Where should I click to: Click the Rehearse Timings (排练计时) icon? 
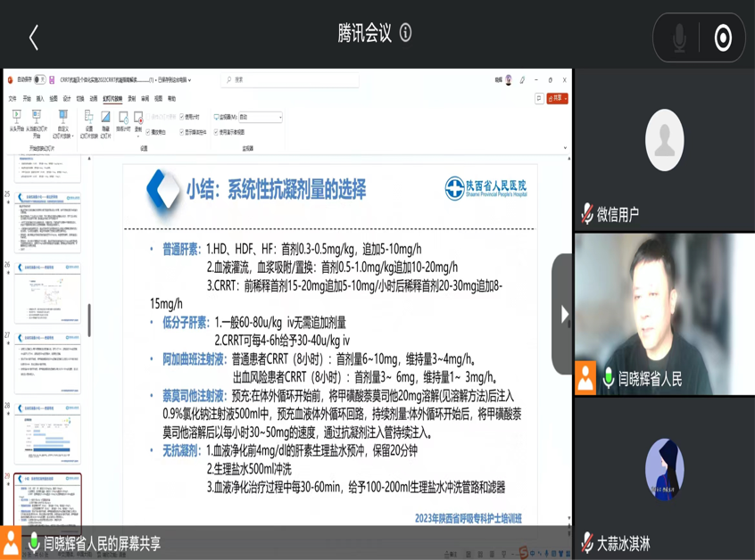point(123,120)
